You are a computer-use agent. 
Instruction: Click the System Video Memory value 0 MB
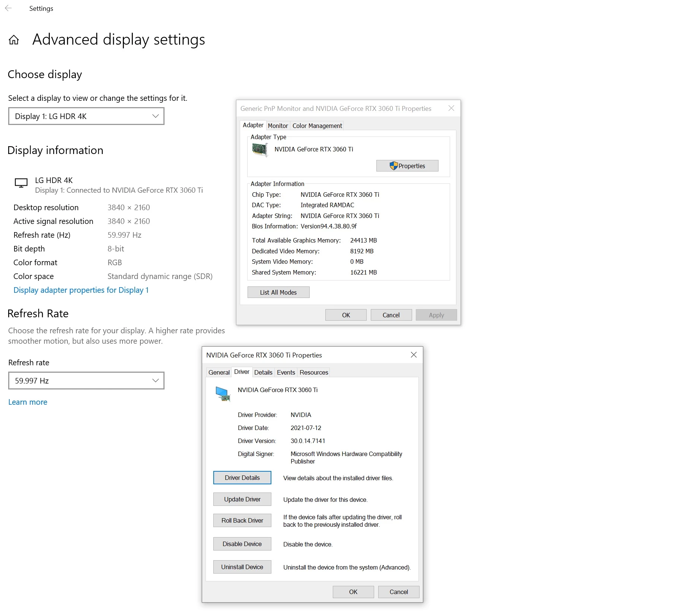coord(357,262)
